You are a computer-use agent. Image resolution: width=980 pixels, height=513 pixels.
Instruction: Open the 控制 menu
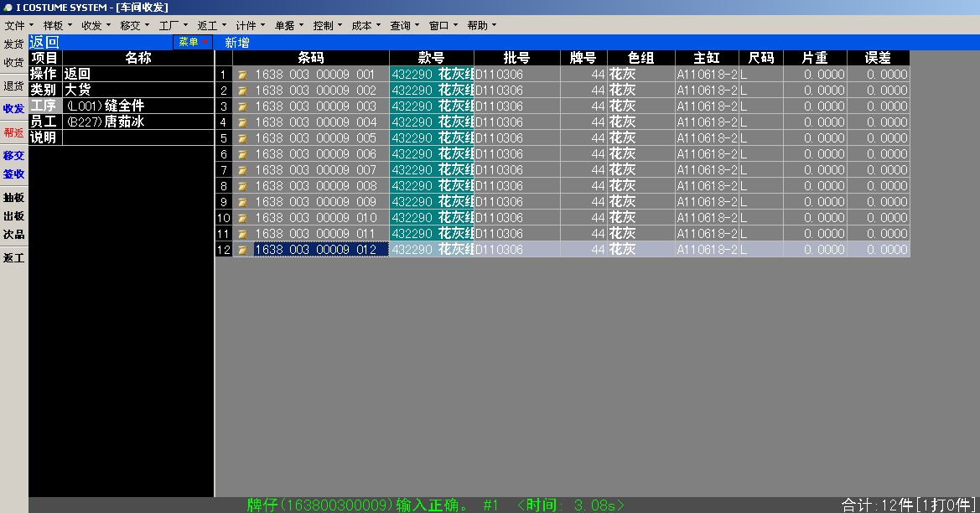327,26
